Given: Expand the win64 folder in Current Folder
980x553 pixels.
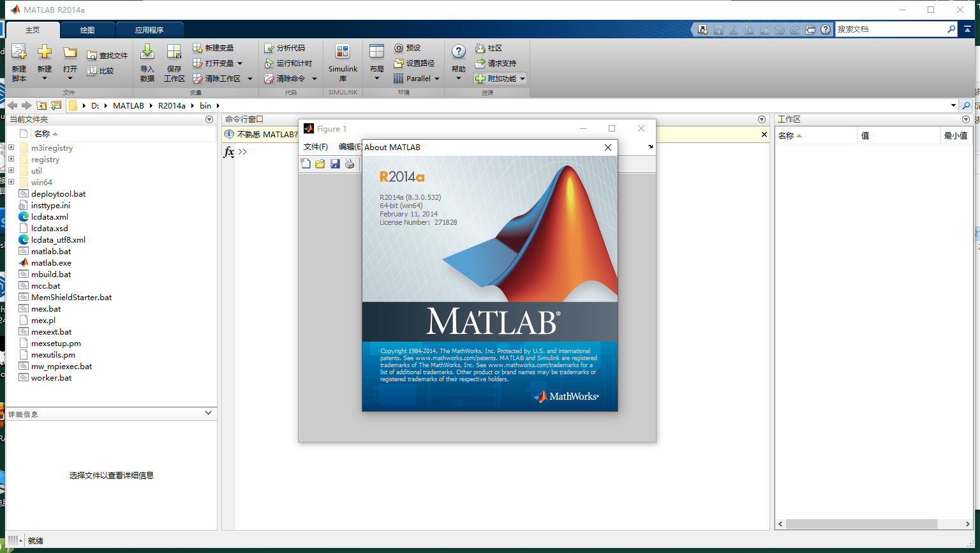Looking at the screenshot, I should 11,182.
